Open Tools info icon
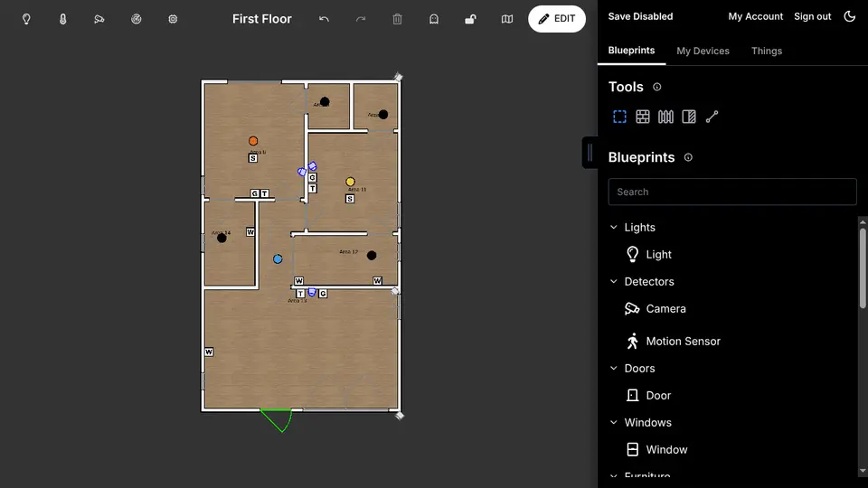This screenshot has height=488, width=868. [x=657, y=87]
